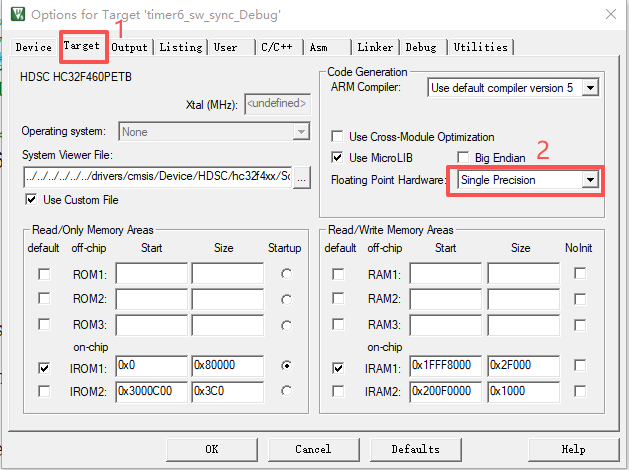Screen dimensions: 629x470
Task: Open the Help button
Action: (x=574, y=450)
